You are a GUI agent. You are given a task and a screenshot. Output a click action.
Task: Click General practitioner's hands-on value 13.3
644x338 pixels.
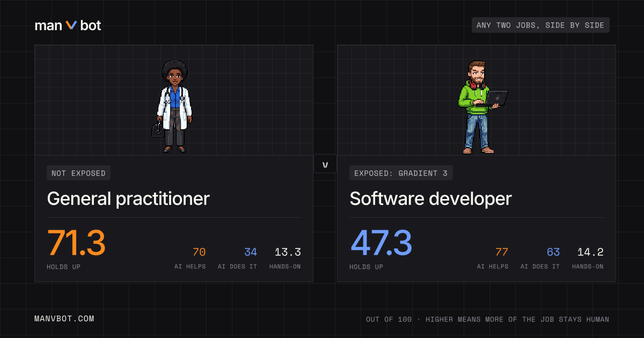click(x=288, y=252)
